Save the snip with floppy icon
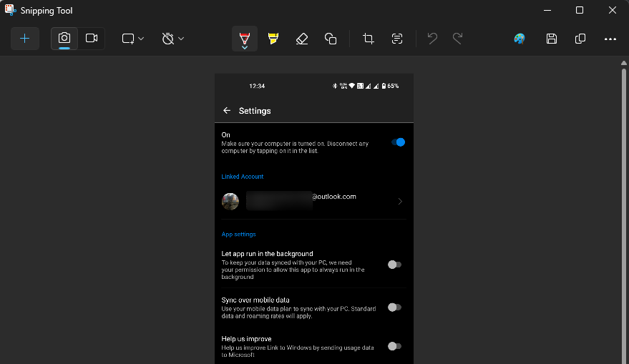The width and height of the screenshot is (629, 364). [552, 39]
